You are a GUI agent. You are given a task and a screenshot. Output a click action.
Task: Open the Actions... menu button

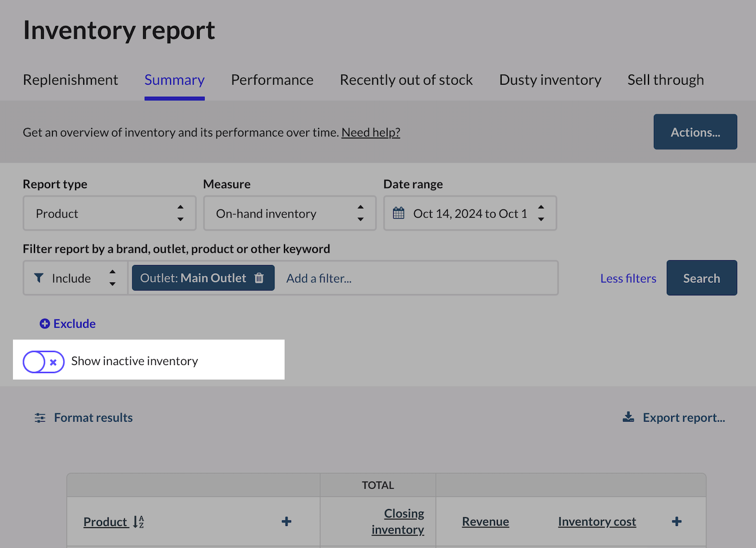coord(696,132)
